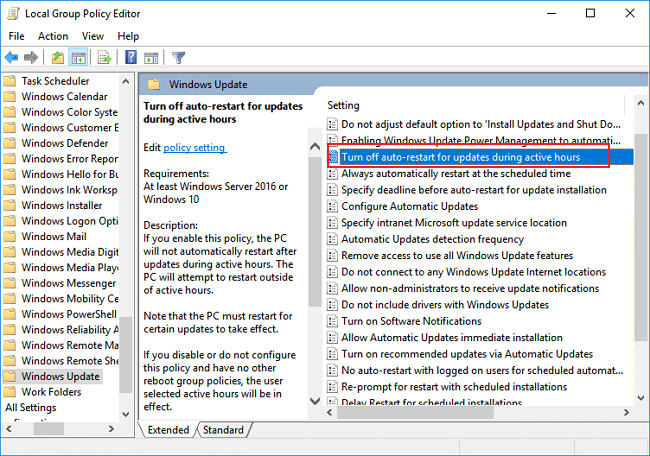Click policy icon beside Configure Automatic Updates
This screenshot has width=650, height=456.
[332, 206]
